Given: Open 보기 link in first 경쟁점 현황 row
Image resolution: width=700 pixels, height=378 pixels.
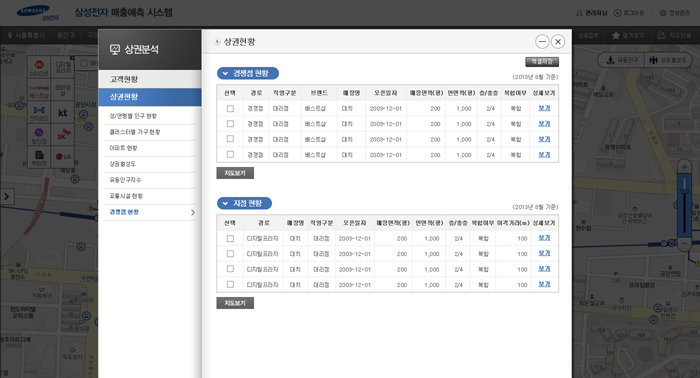Looking at the screenshot, I should click(x=544, y=108).
